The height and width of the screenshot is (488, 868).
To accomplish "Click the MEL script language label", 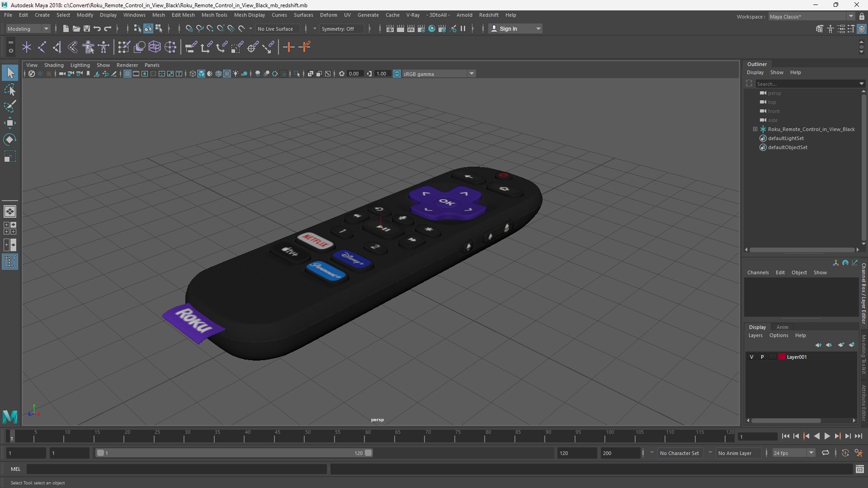I will 16,469.
